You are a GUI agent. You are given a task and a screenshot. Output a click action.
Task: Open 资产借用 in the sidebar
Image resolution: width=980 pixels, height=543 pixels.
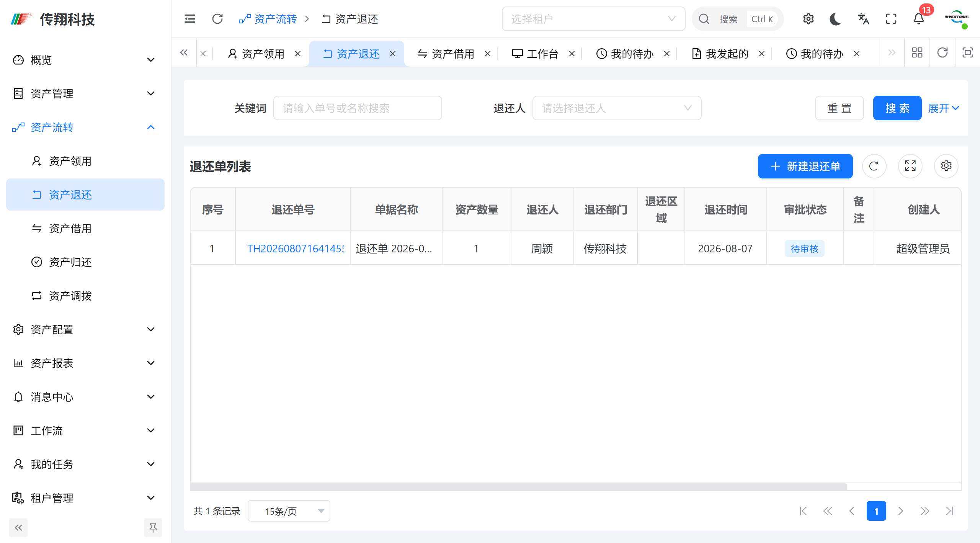pos(85,228)
